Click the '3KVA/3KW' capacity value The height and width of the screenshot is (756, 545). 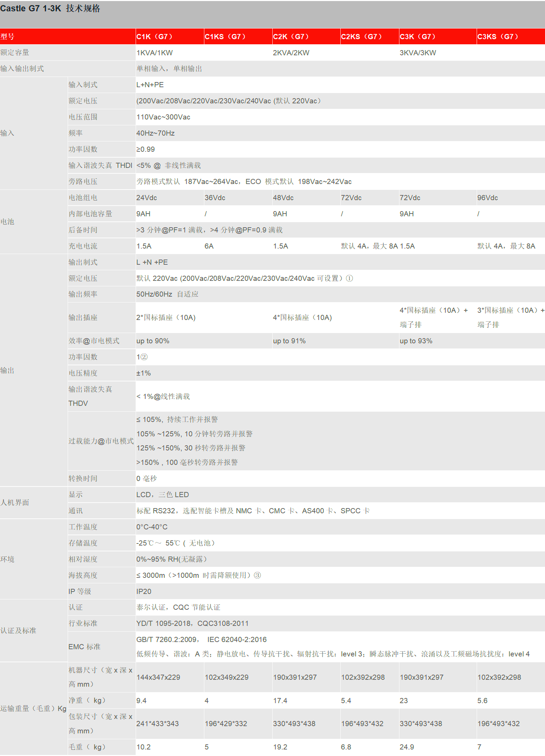(418, 53)
